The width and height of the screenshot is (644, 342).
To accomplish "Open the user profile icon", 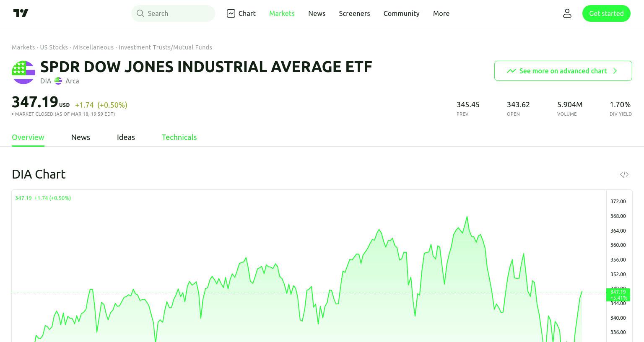I will coord(567,13).
